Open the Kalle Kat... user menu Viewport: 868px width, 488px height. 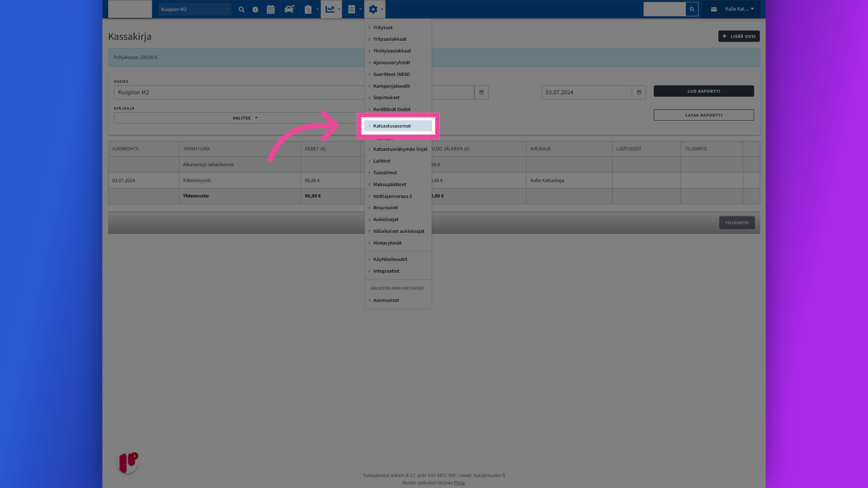coord(740,9)
